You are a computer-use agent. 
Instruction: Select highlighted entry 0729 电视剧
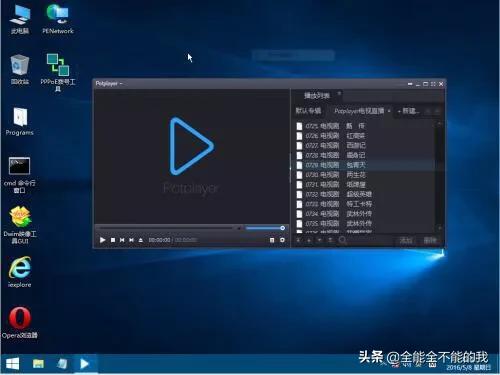(365, 165)
